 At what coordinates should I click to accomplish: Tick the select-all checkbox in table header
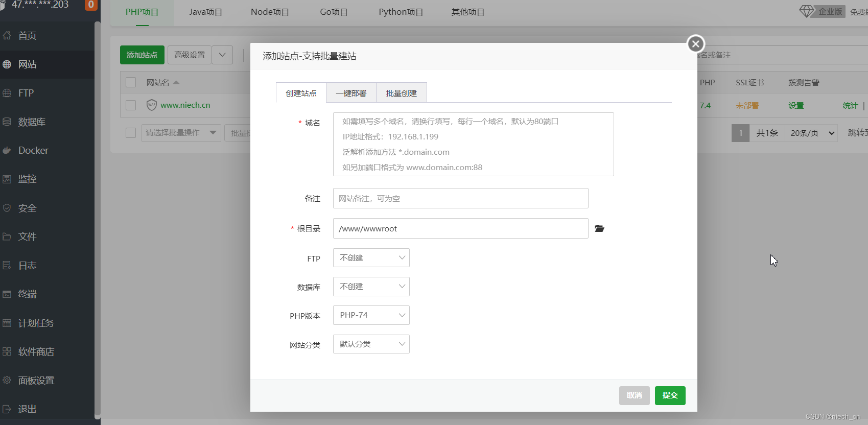tap(131, 82)
